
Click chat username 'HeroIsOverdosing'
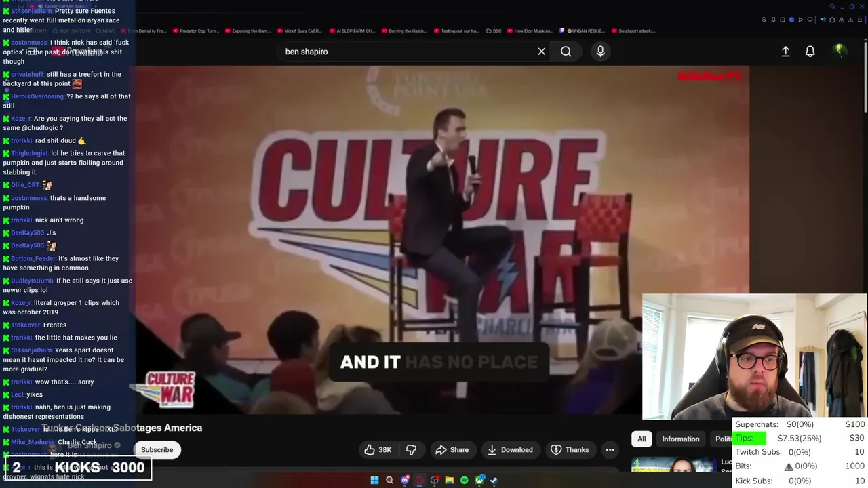(37, 96)
